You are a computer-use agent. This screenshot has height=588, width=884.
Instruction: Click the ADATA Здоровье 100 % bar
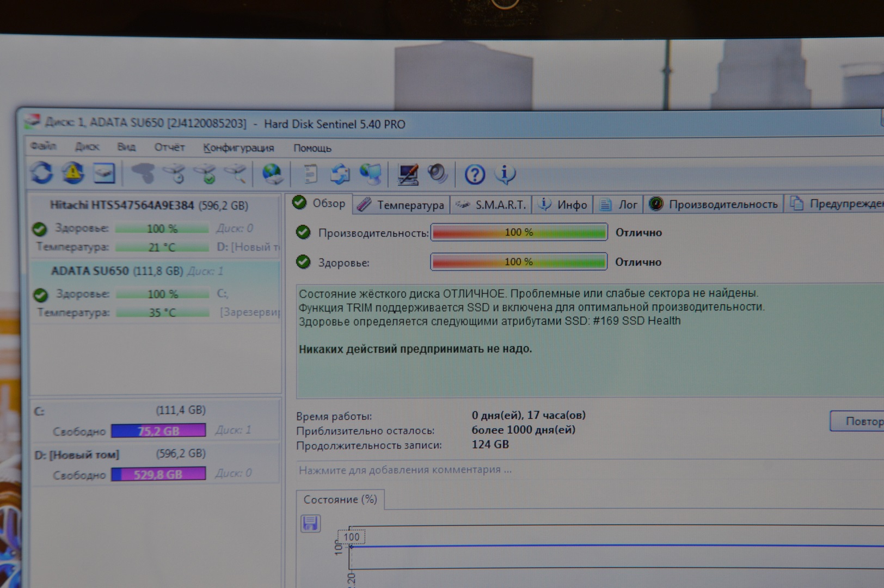[x=163, y=294]
